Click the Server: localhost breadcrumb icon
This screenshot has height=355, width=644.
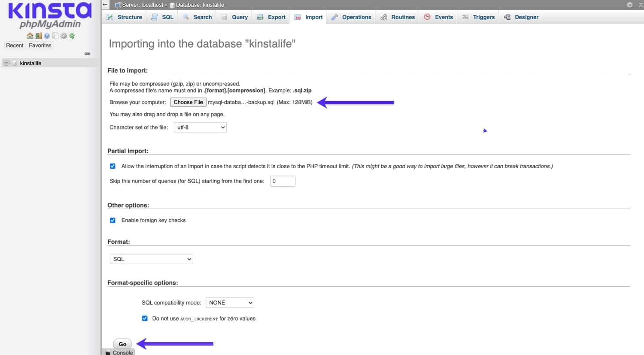pyautogui.click(x=119, y=5)
